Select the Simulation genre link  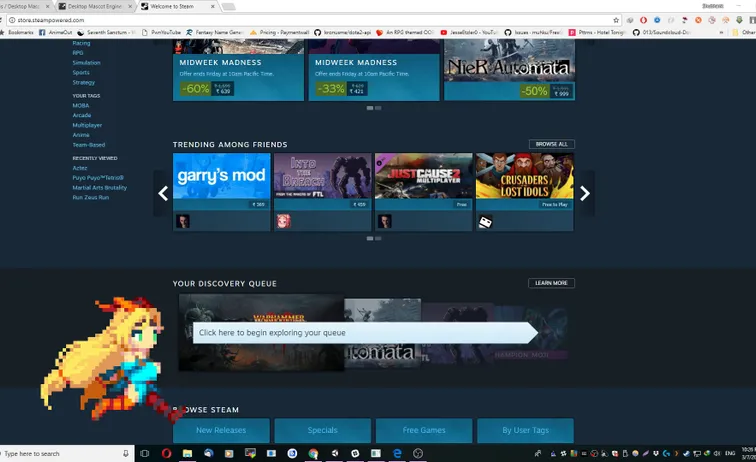[x=86, y=62]
